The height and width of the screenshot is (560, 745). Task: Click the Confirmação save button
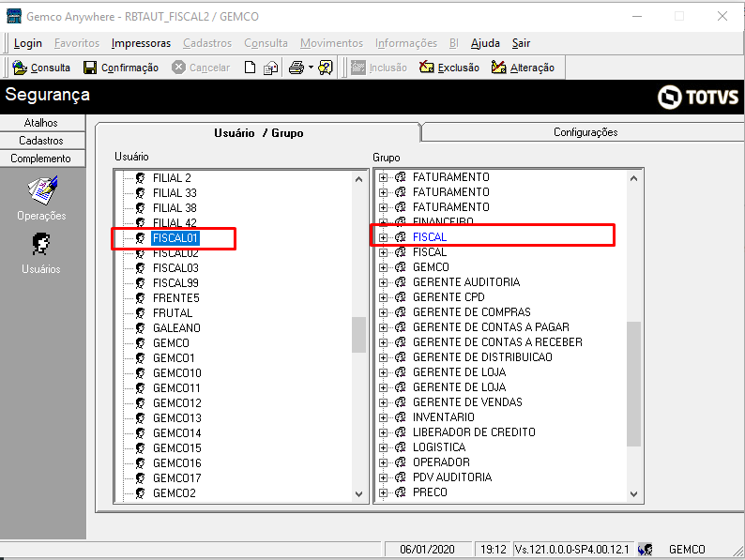click(x=121, y=68)
